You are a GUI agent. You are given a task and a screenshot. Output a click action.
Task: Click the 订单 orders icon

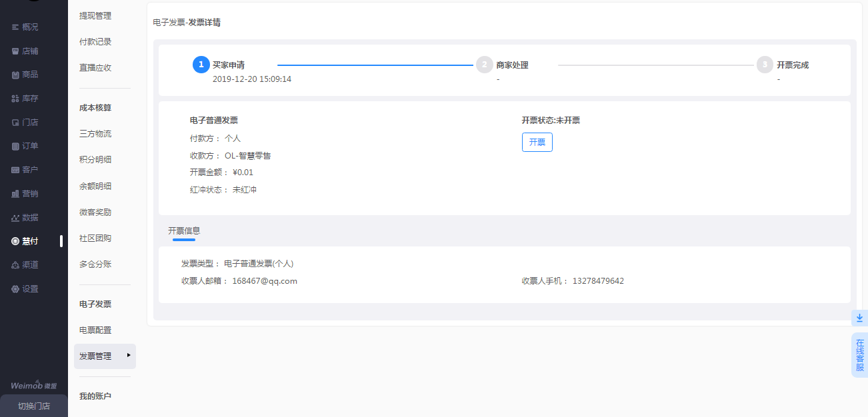15,147
